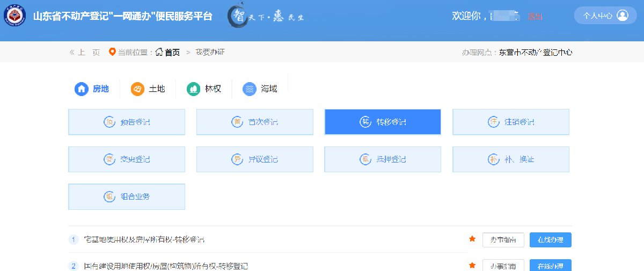Screen dimensions: 644x271
Task: Open the 抵押登记 category
Action: coord(383,159)
